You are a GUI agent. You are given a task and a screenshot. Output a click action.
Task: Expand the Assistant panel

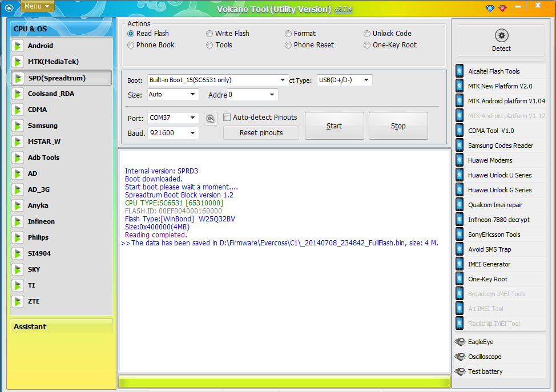61,326
